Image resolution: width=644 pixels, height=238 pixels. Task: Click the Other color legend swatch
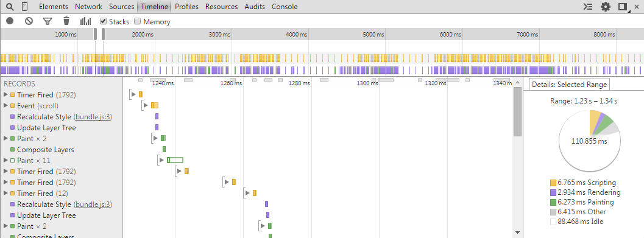(x=553, y=212)
